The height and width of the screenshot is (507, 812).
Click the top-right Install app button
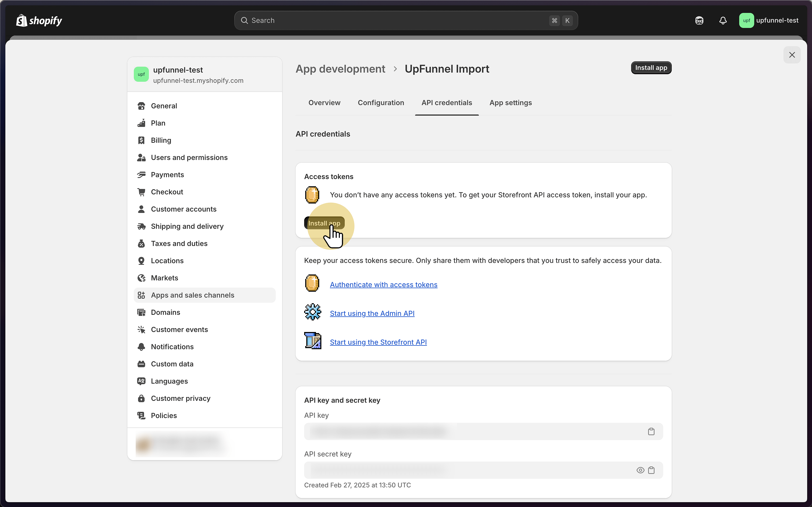point(651,68)
